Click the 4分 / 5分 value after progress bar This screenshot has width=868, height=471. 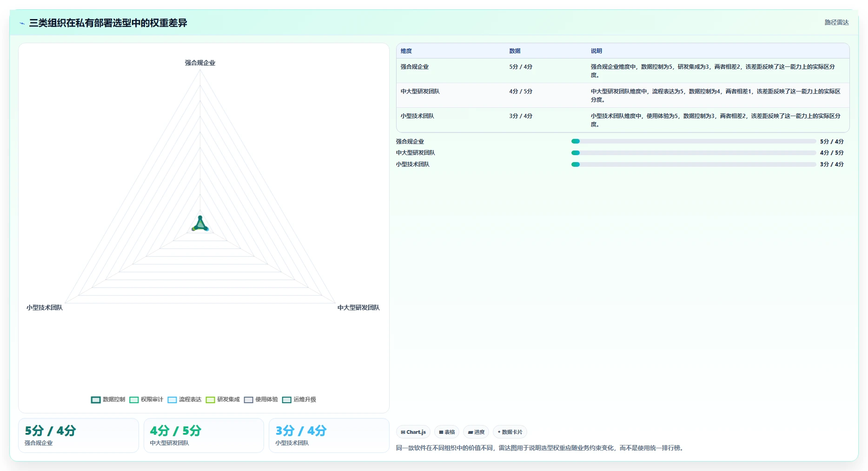832,153
